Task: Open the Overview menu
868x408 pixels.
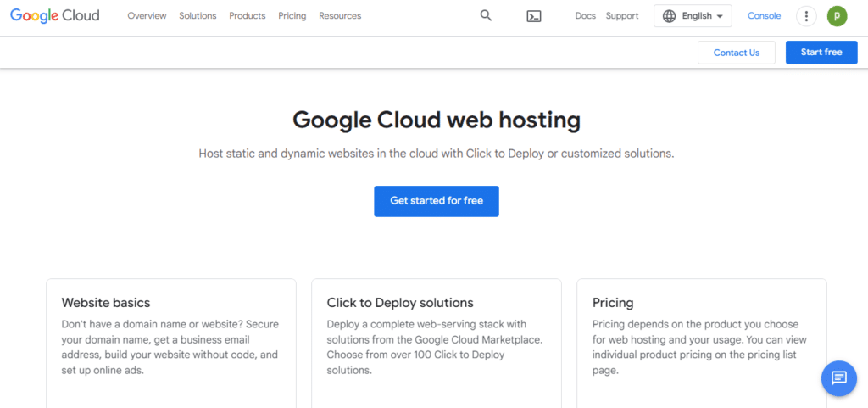Action: [147, 16]
